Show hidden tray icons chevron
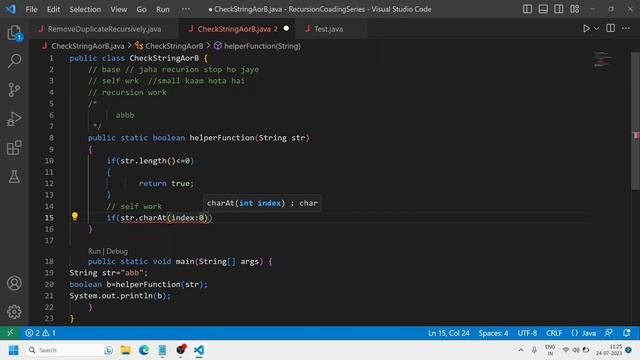The width and height of the screenshot is (640, 360). pos(521,350)
